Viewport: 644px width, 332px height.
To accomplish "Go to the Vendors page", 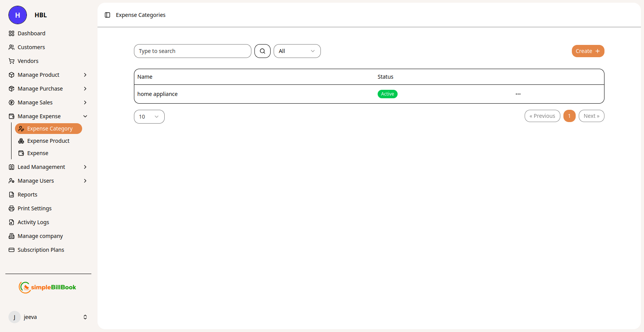I will pos(28,61).
